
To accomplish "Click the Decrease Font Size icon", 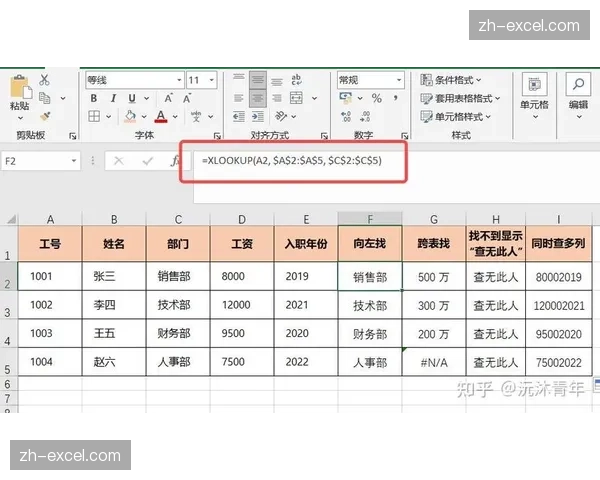I will tap(187, 98).
